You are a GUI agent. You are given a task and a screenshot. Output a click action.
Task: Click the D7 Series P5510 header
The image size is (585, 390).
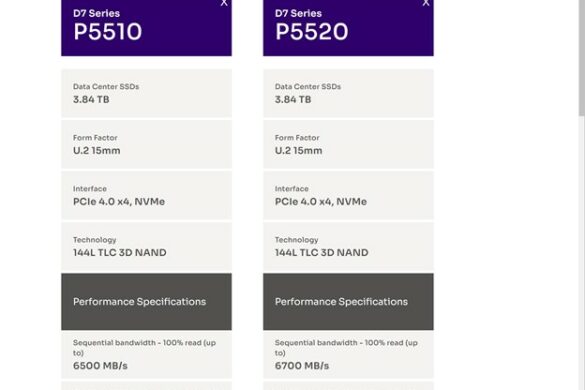click(x=146, y=28)
